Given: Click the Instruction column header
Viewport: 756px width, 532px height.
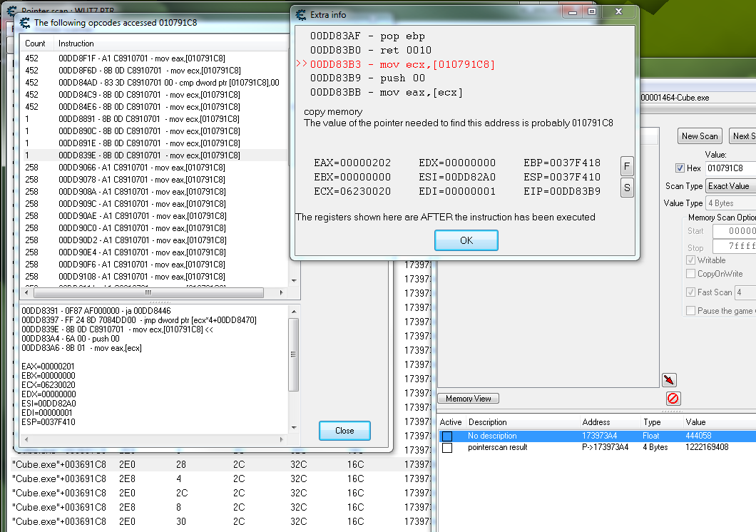Looking at the screenshot, I should click(x=76, y=44).
